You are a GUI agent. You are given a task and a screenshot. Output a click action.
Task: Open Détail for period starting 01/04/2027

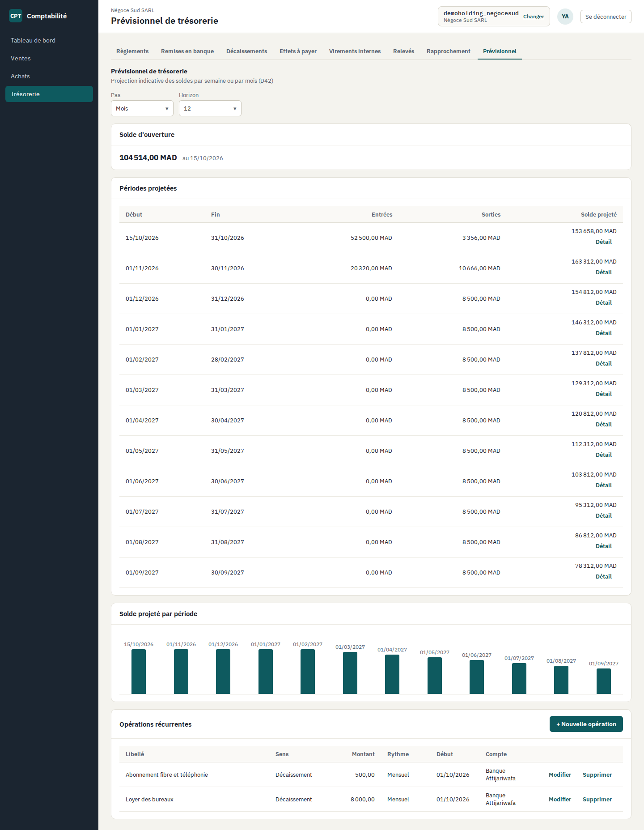tap(604, 424)
